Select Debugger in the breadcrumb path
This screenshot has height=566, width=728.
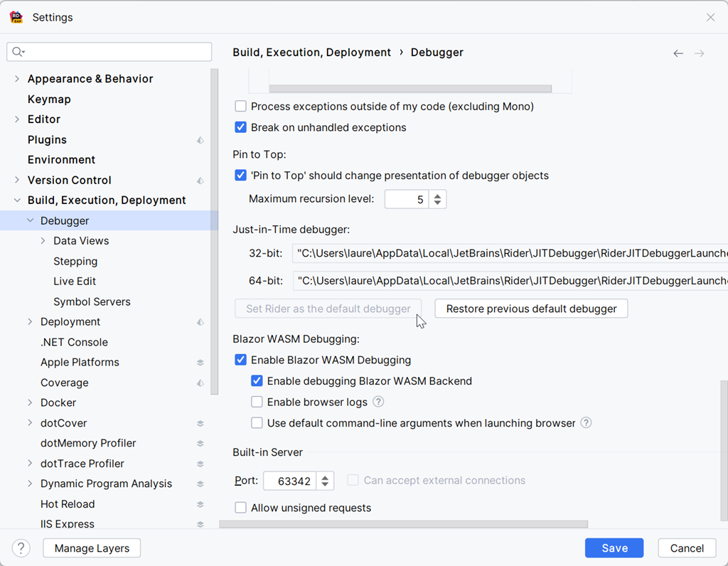pyautogui.click(x=437, y=52)
